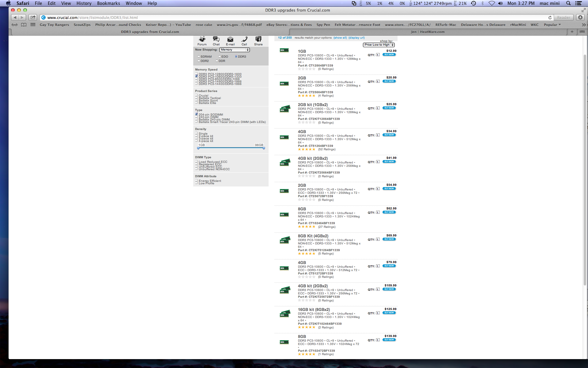Viewport: 588px width, 368px height.
Task: Select the SDRAM radio button
Action: 199,57
